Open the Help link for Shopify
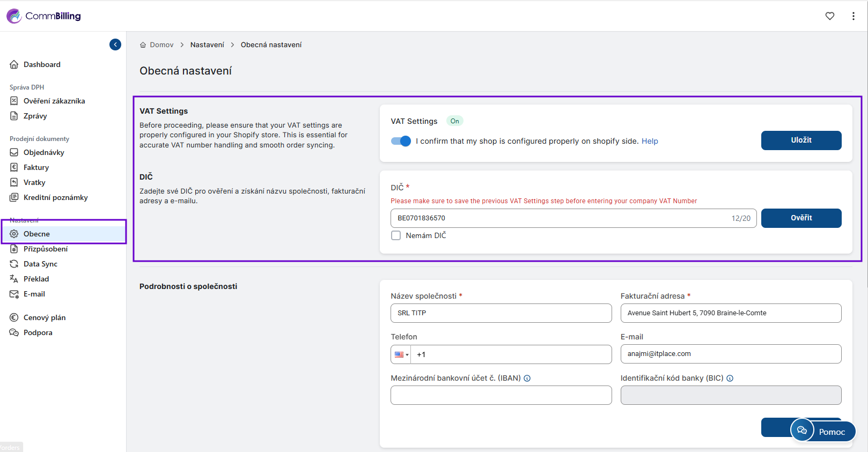868x452 pixels. pos(650,141)
